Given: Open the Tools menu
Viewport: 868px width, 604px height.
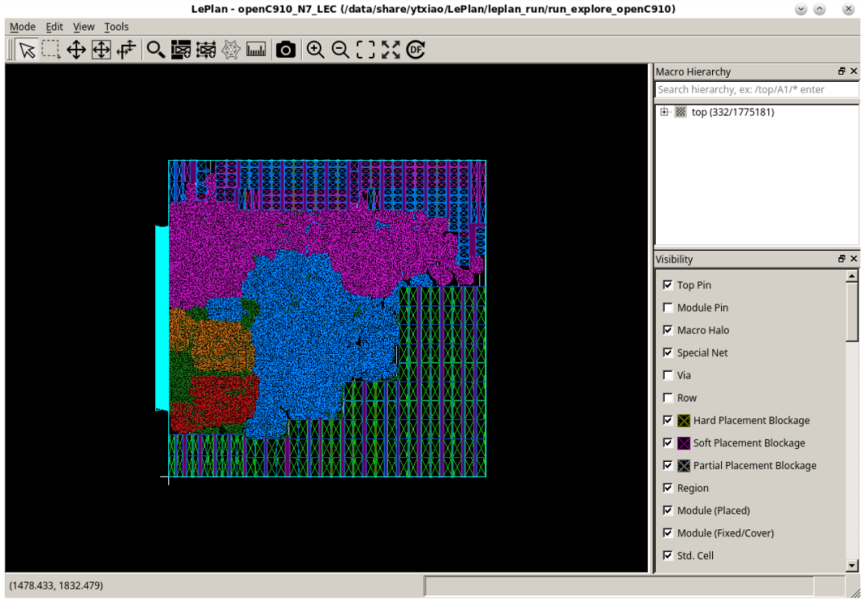Looking at the screenshot, I should click(x=117, y=27).
